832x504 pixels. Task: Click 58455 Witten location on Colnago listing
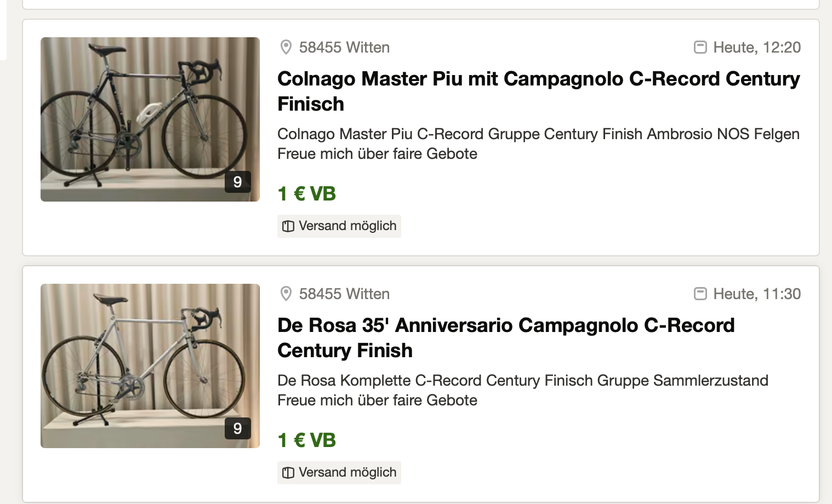click(344, 48)
